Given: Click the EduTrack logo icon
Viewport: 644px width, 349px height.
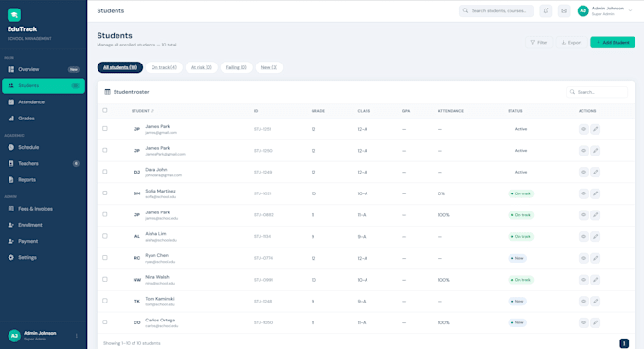Looking at the screenshot, I should pyautogui.click(x=14, y=15).
